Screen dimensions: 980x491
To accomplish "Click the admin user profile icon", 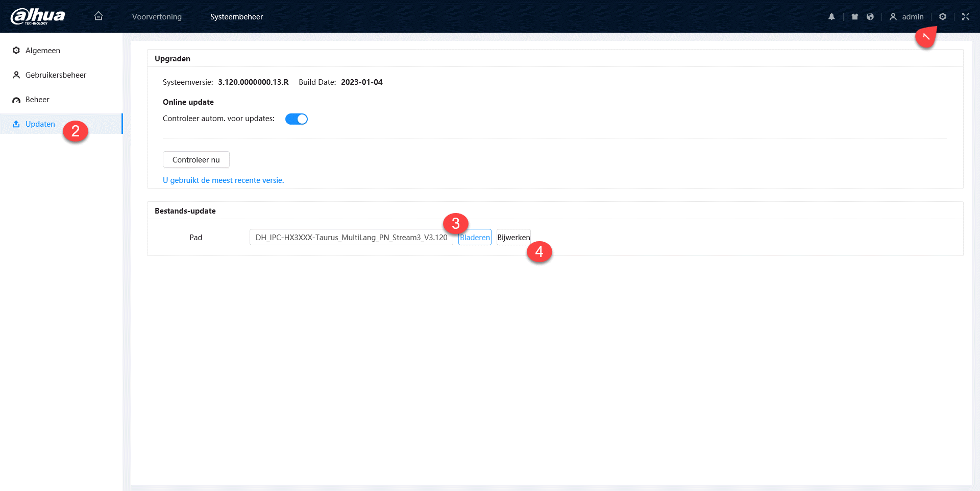I will click(x=893, y=17).
